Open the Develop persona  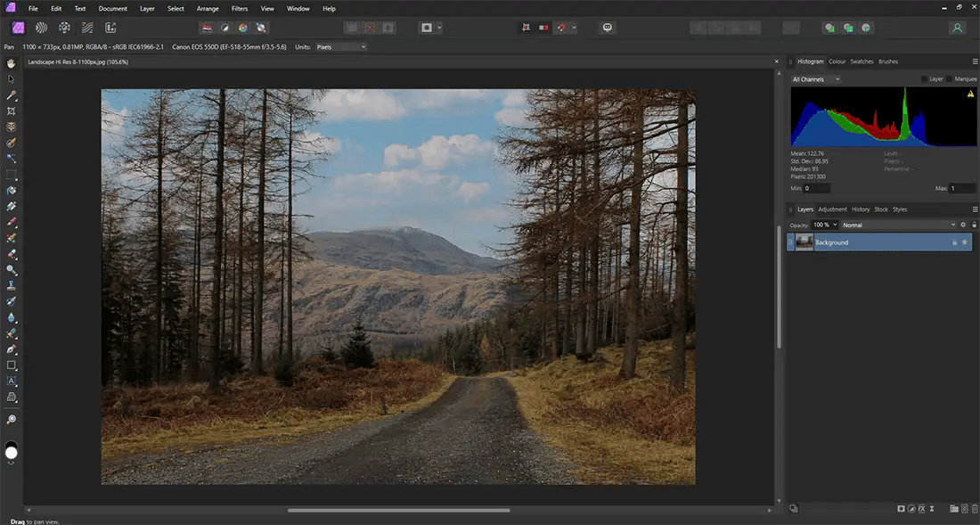point(64,28)
